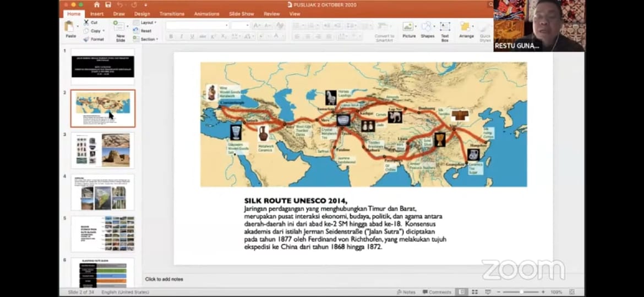Select slide 3 thumbnail in the panel
644x297 pixels.
103,150
